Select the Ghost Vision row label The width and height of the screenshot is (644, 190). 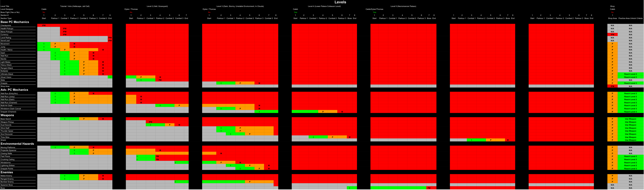pyautogui.click(x=6, y=77)
